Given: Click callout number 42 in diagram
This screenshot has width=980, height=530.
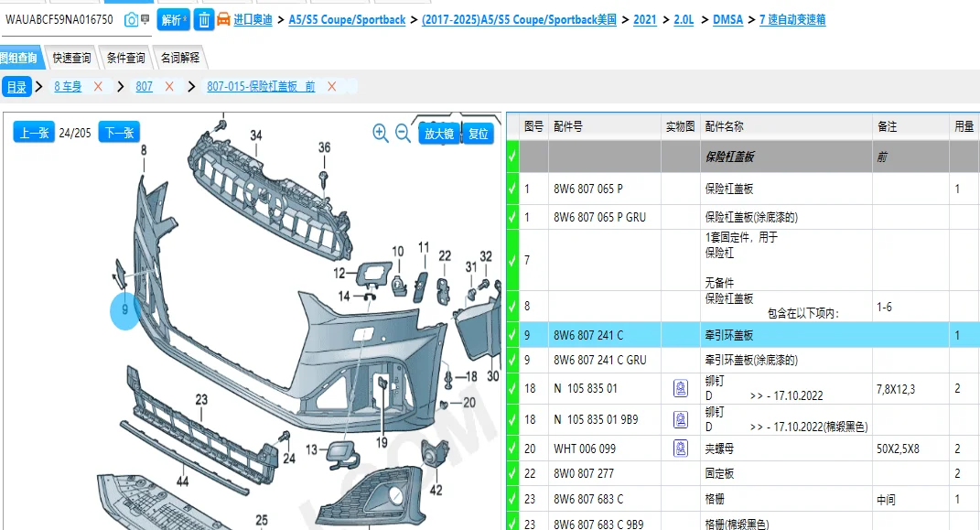Looking at the screenshot, I should point(436,490).
